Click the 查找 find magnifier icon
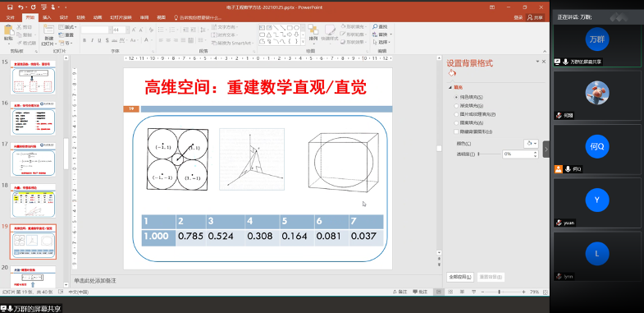 pyautogui.click(x=375, y=27)
